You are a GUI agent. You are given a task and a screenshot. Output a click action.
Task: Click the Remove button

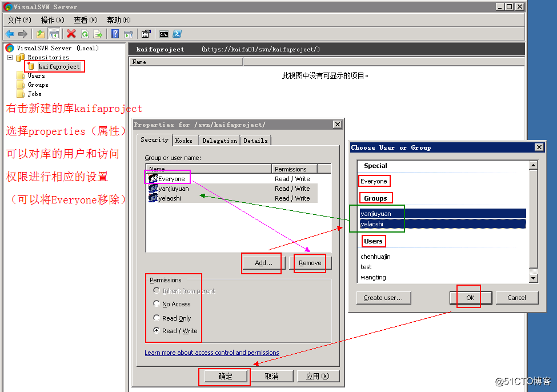click(x=310, y=263)
